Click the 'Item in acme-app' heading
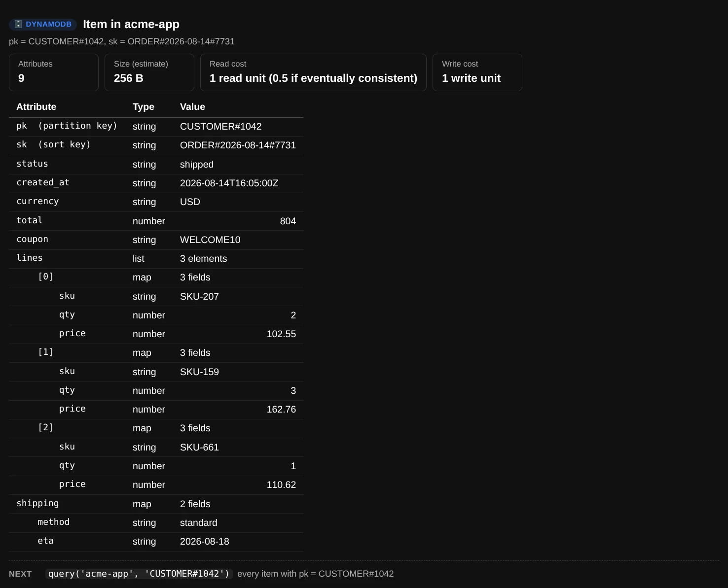728x588 pixels. click(131, 24)
